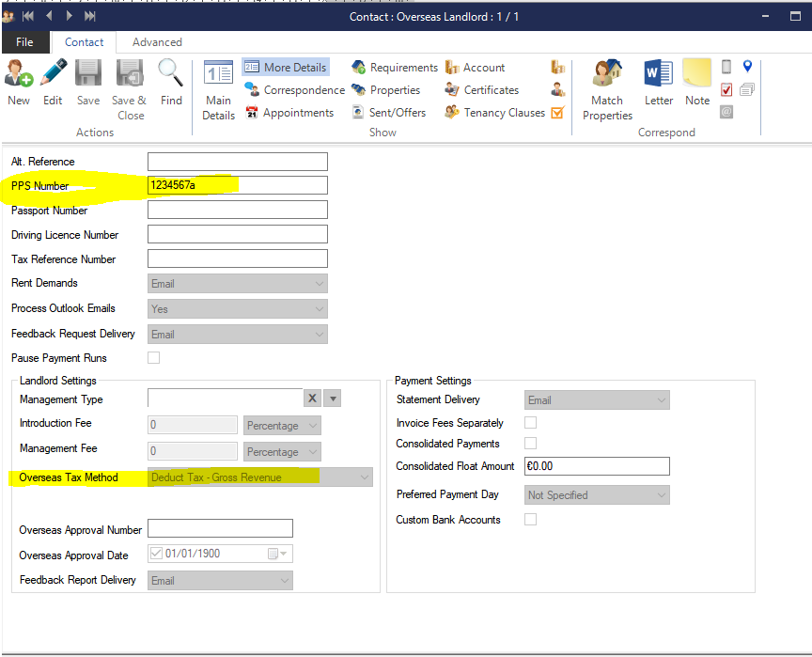The width and height of the screenshot is (812, 657).
Task: Open the File menu
Action: (24, 42)
